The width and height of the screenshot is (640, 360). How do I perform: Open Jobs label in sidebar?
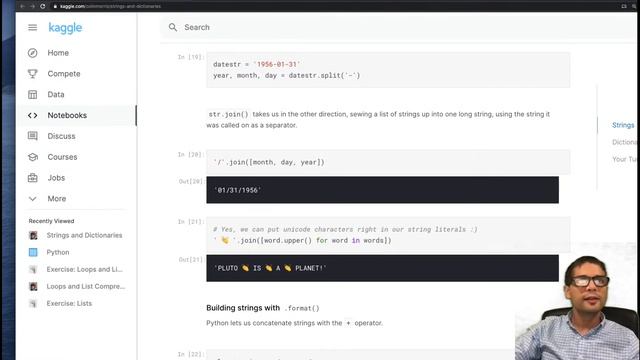coord(56,178)
